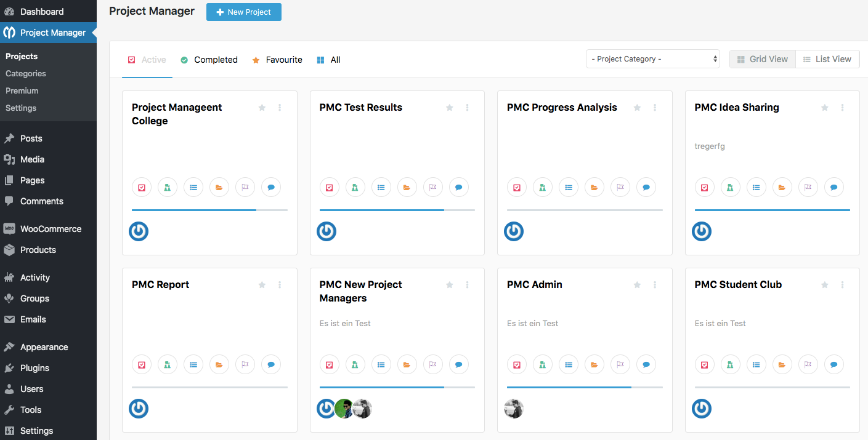
Task: Click discussions chat icon in Project Manageent College
Action: 271,188
